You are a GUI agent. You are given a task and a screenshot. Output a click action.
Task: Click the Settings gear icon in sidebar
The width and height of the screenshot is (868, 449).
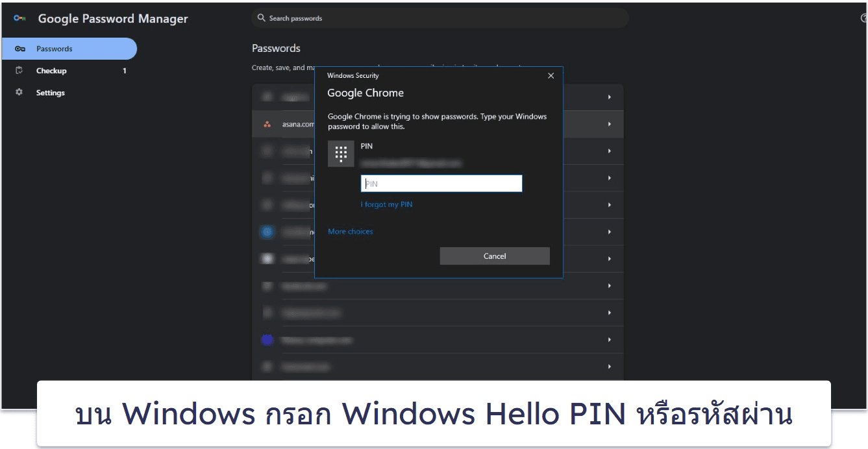[x=19, y=92]
